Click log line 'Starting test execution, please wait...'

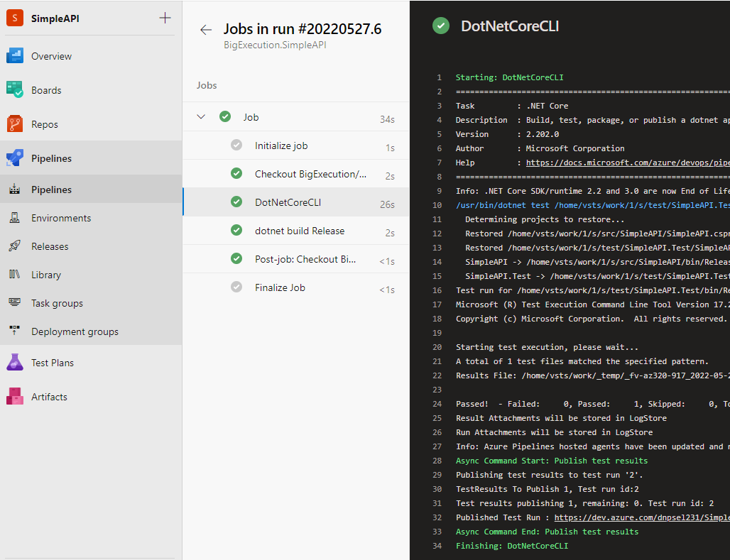(x=547, y=347)
